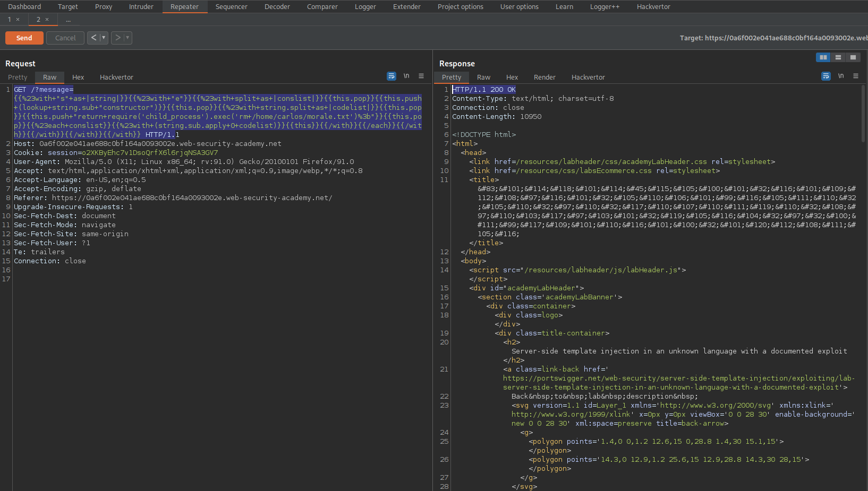868x491 pixels.
Task: Click the labHeader.js script line in response
Action: pyautogui.click(x=577, y=270)
